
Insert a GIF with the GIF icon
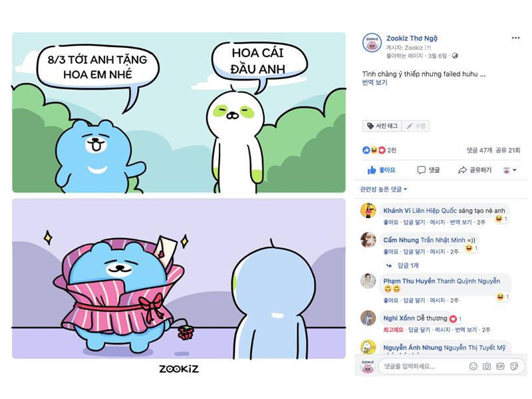(500, 366)
